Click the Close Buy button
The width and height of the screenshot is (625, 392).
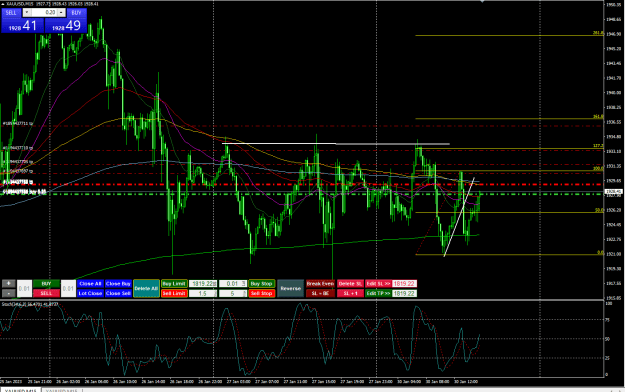click(118, 284)
